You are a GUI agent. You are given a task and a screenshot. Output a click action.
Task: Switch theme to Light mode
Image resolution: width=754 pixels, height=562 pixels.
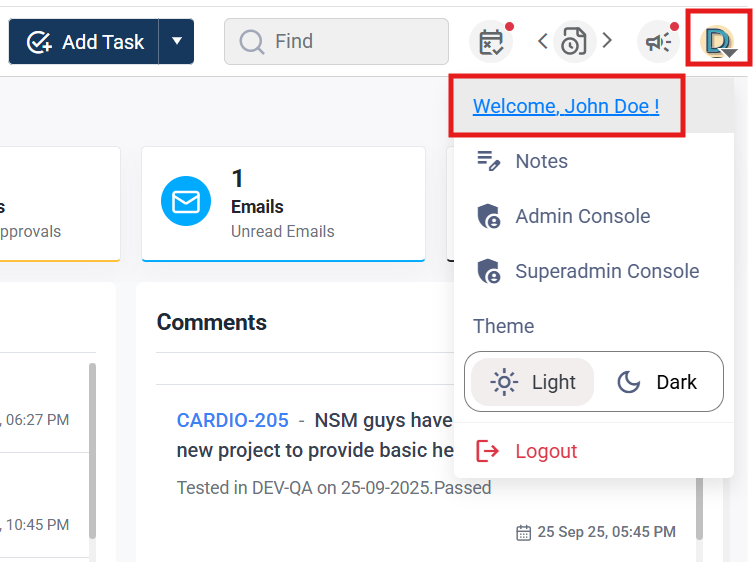click(x=533, y=382)
